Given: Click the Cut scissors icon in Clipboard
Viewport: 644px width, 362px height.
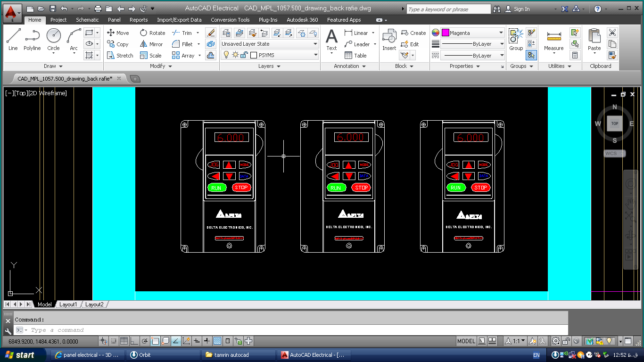Looking at the screenshot, I should [612, 33].
